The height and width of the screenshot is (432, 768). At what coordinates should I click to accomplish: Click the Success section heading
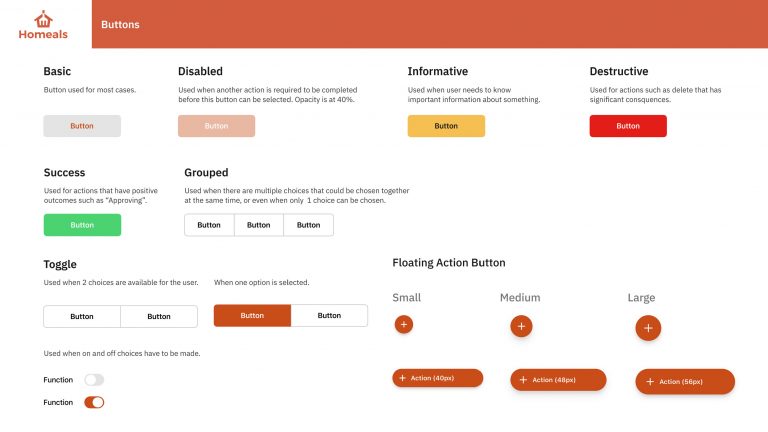pyautogui.click(x=64, y=172)
